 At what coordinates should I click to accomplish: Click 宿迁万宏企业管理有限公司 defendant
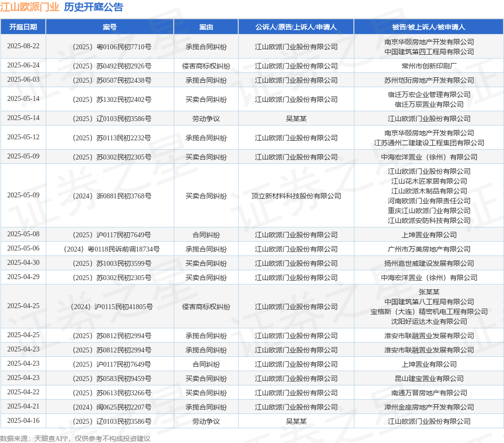pyautogui.click(x=429, y=95)
